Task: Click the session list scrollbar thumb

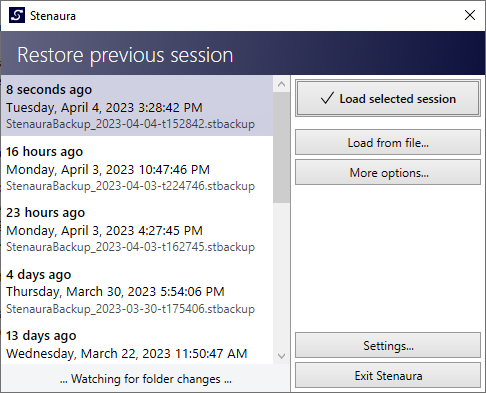Action: pos(281,147)
